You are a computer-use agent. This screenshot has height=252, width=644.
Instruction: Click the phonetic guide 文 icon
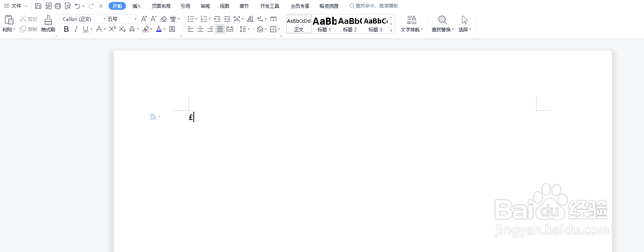tap(173, 19)
